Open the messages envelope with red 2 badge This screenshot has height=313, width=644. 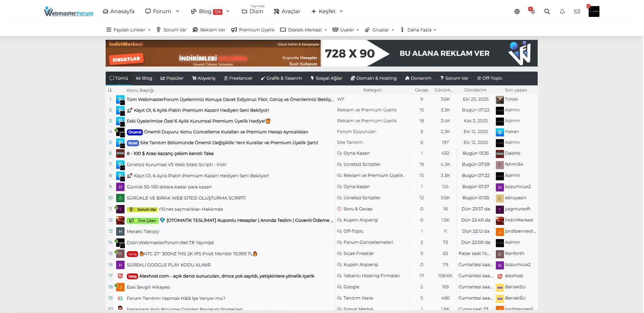(x=577, y=11)
